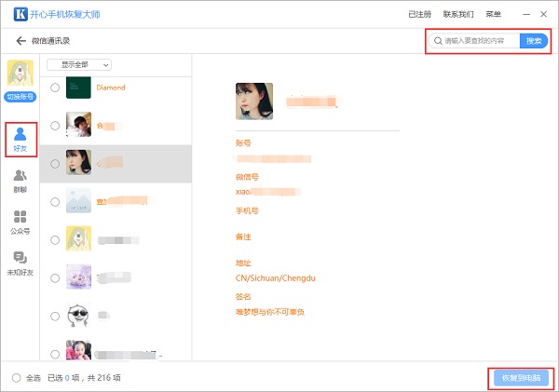Select radio button beside the yellow cartoon avatar contact

55,240
